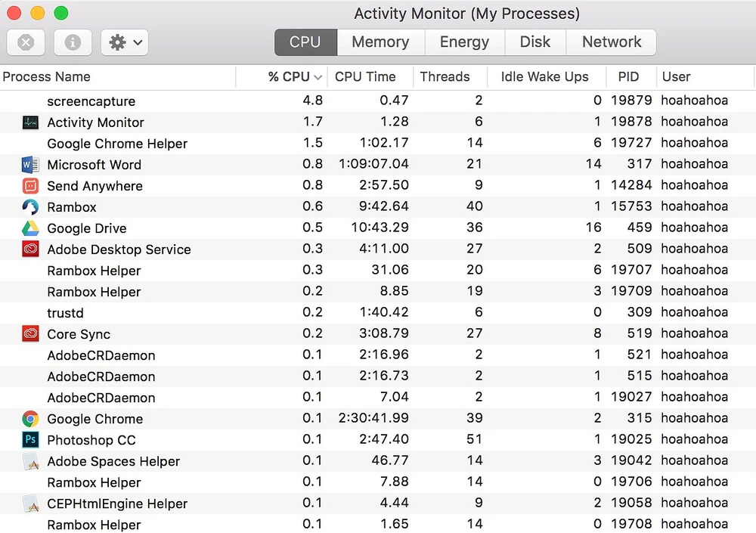Click the Adobe Desktop Service icon
The height and width of the screenshot is (533, 756).
click(30, 249)
